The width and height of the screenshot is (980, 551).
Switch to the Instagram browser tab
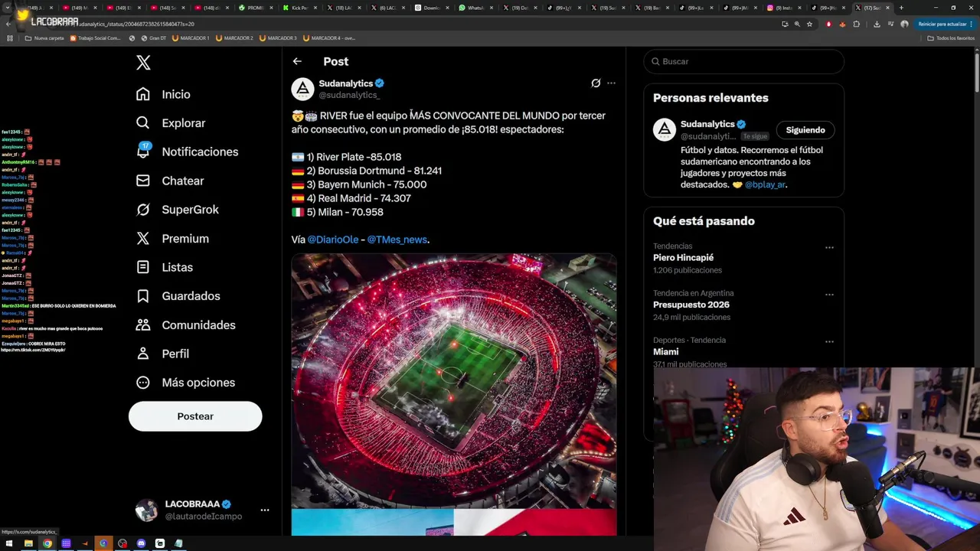(782, 8)
